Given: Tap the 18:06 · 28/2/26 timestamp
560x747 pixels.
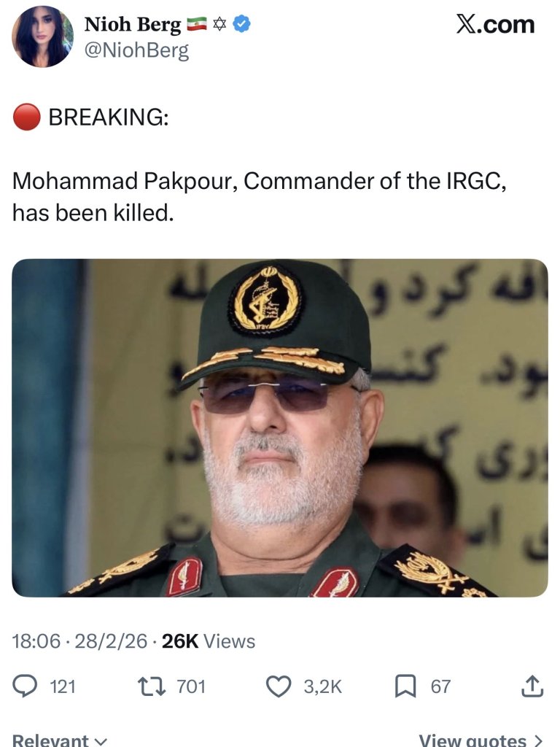Looking at the screenshot, I should (x=79, y=641).
